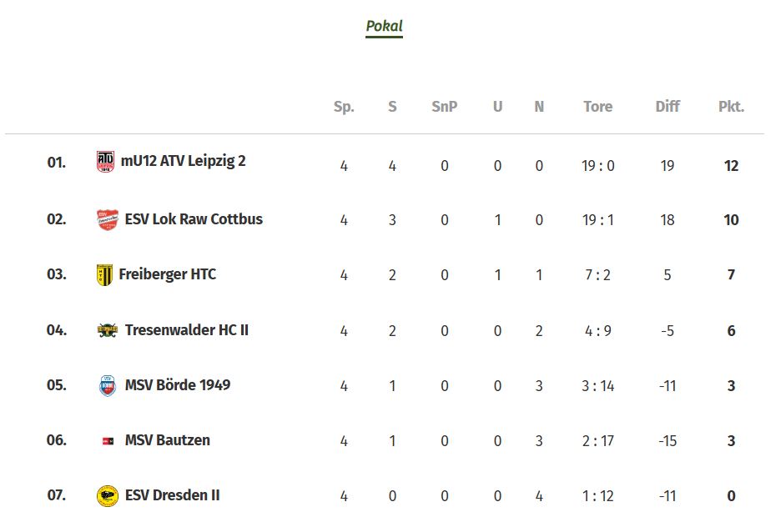
Task: Click the ESV Lok Raw Cottbus crest
Action: click(107, 219)
